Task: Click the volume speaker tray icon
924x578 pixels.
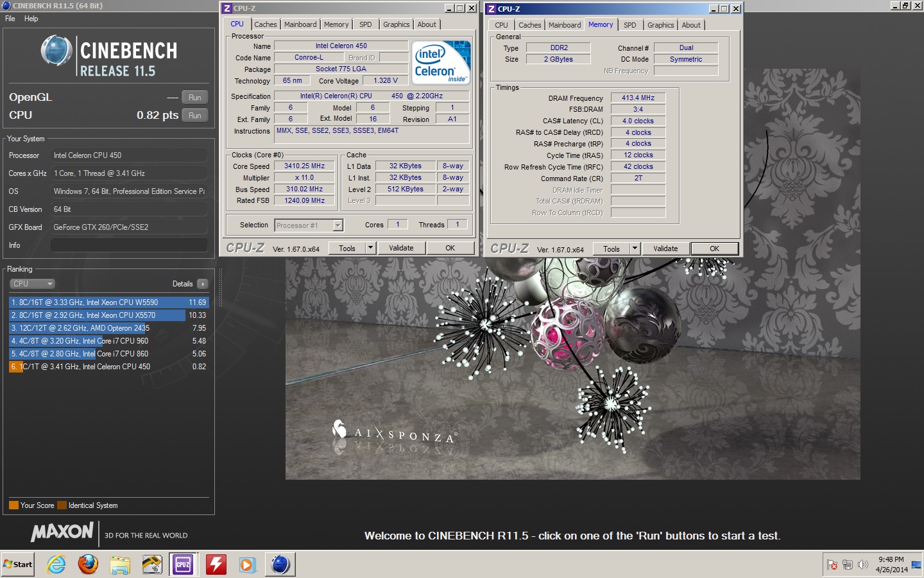Action: click(862, 565)
